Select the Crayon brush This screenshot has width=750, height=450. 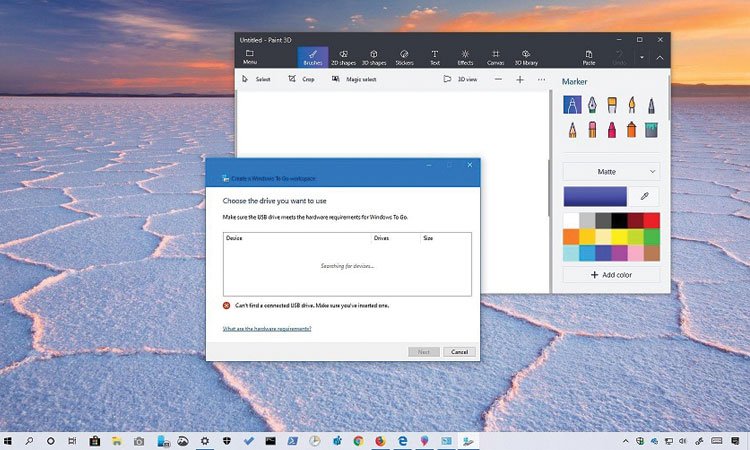pyautogui.click(x=612, y=130)
